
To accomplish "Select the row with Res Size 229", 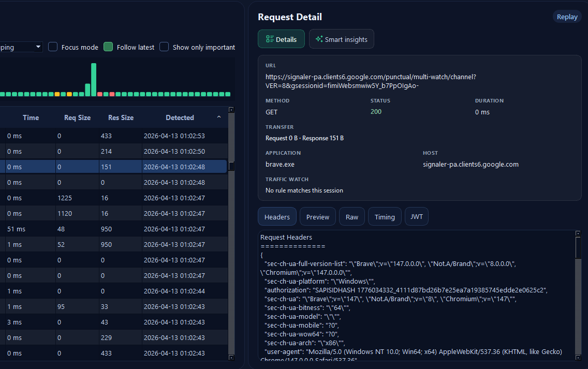I will tap(113, 337).
